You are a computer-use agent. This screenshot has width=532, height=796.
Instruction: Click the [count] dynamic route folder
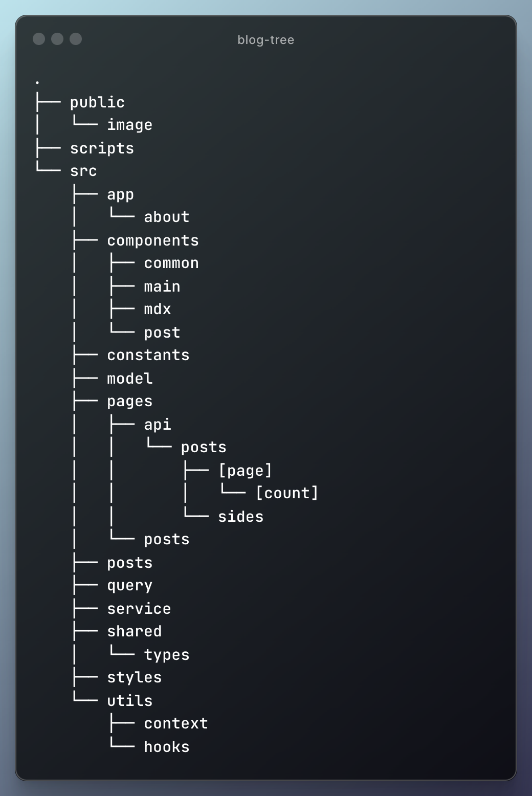(x=287, y=493)
